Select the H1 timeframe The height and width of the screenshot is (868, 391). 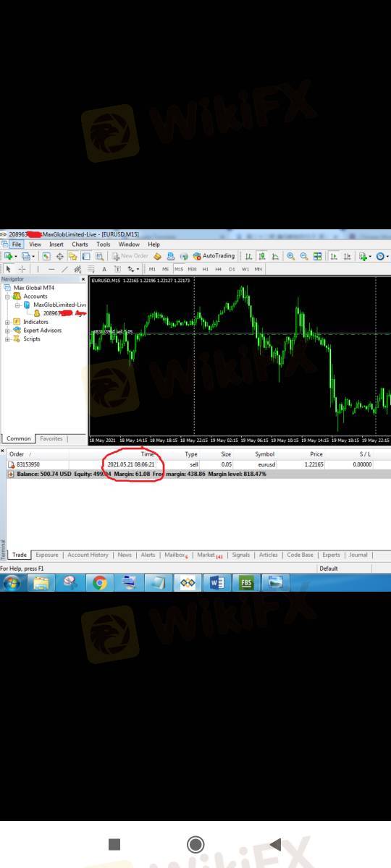pyautogui.click(x=206, y=269)
